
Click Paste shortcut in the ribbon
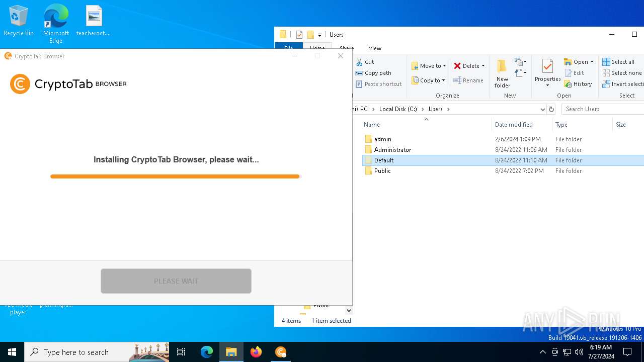(x=378, y=84)
